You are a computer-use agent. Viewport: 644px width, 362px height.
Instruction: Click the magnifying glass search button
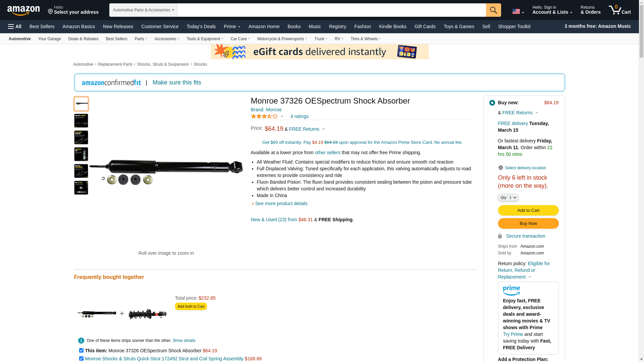493,10
